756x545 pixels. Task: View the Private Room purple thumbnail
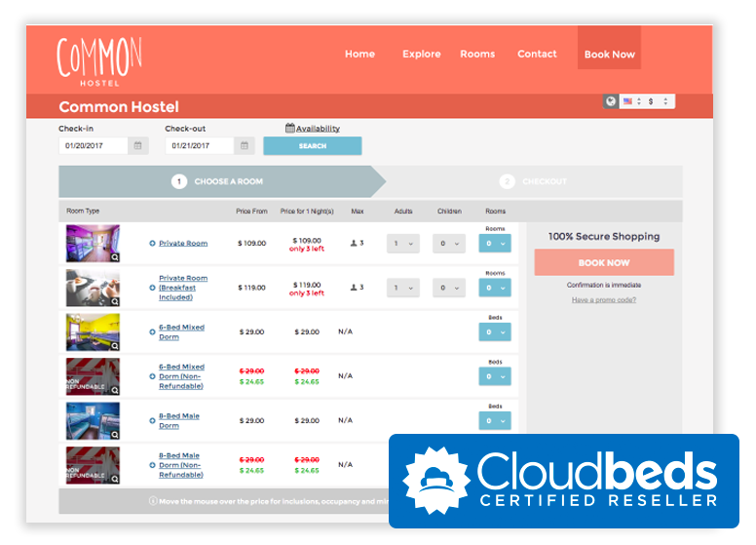93,244
